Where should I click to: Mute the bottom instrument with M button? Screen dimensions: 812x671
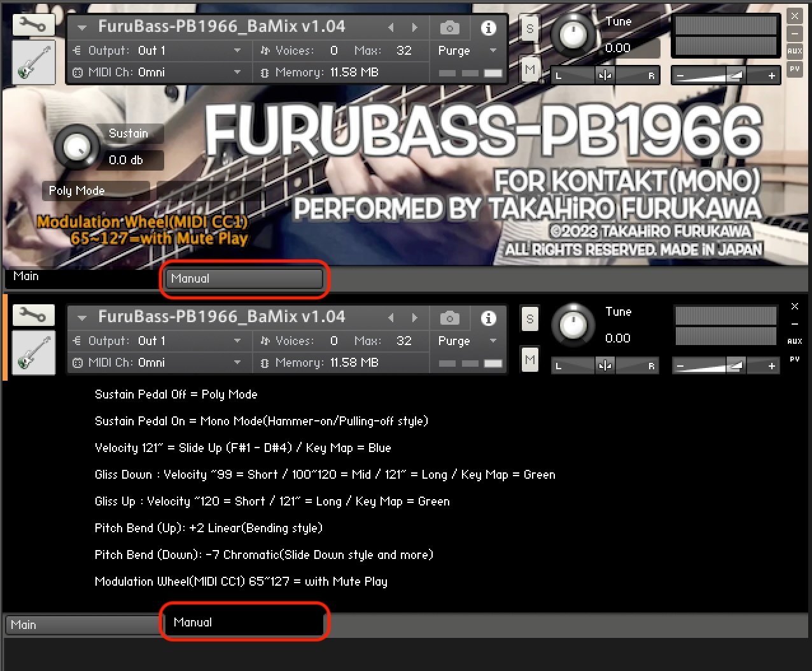(529, 360)
